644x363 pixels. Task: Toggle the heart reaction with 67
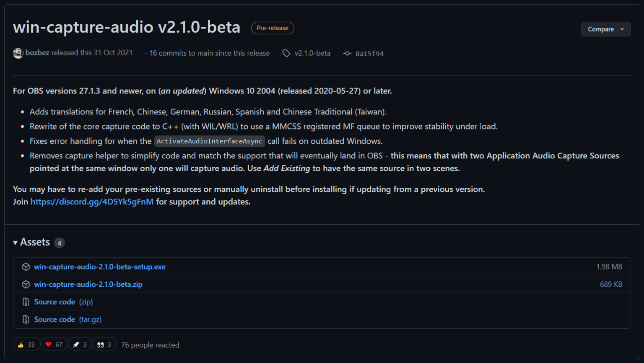(54, 345)
